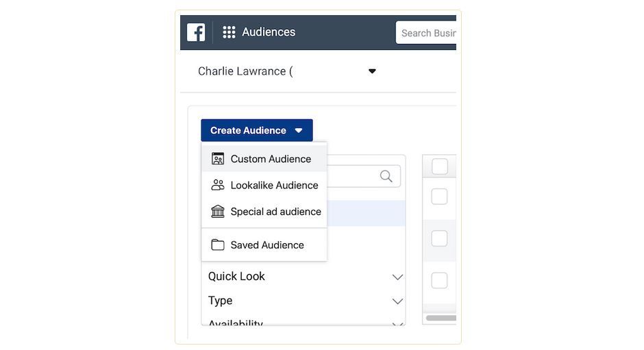Check the first row checkbox in table

(439, 197)
